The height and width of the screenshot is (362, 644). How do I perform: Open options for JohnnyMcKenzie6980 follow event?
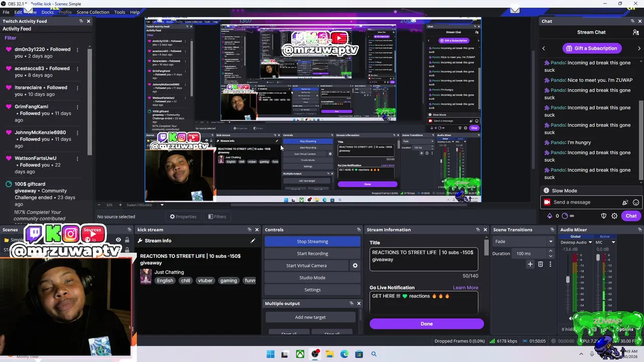77,133
